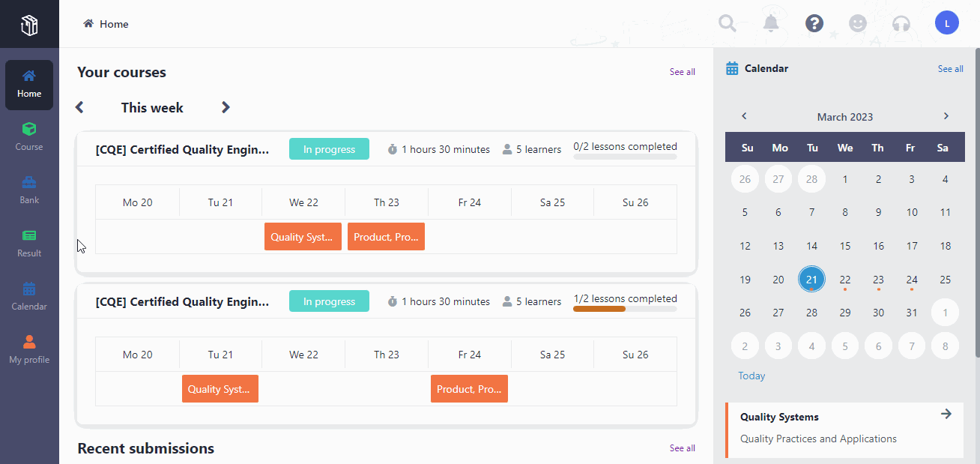Screen dimensions: 980x464
Task: Open the notifications bell
Action: [771, 23]
